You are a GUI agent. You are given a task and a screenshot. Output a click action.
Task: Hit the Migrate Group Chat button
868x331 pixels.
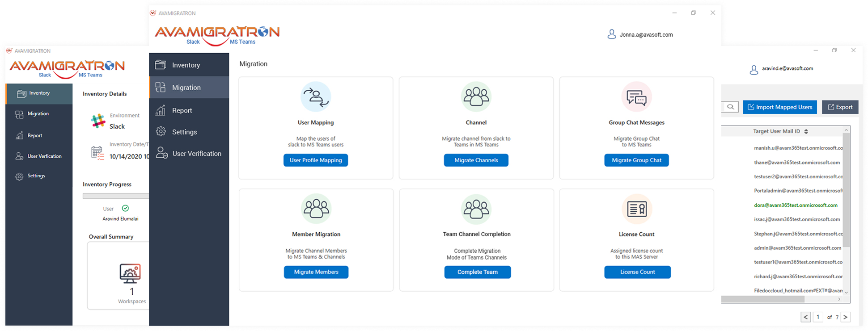(636, 160)
